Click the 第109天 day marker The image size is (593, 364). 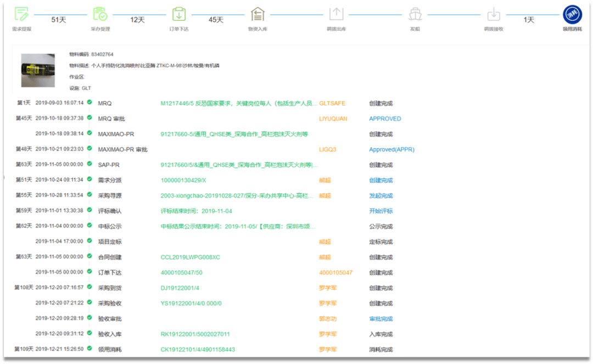coord(24,349)
